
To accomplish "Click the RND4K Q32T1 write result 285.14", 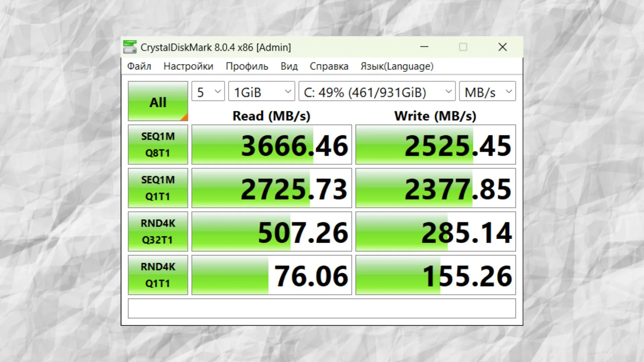I will [x=436, y=232].
